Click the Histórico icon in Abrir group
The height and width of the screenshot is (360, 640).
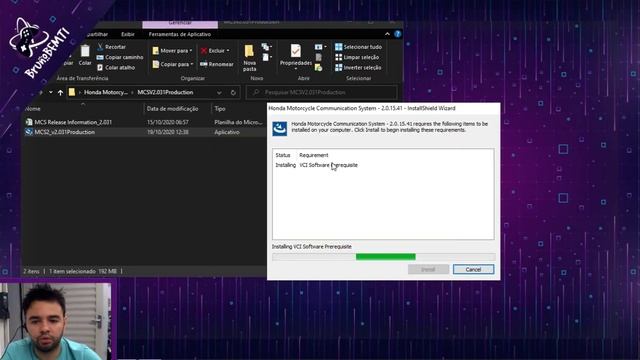319,67
